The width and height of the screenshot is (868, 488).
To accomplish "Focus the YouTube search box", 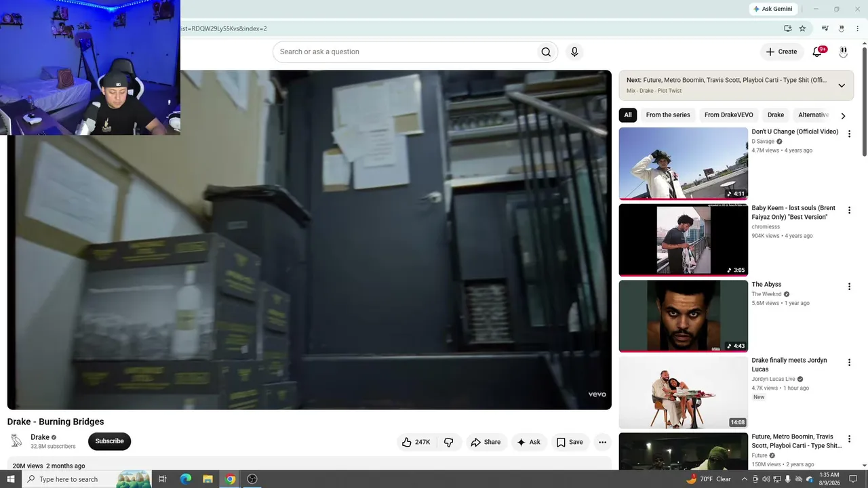I will 404,52.
